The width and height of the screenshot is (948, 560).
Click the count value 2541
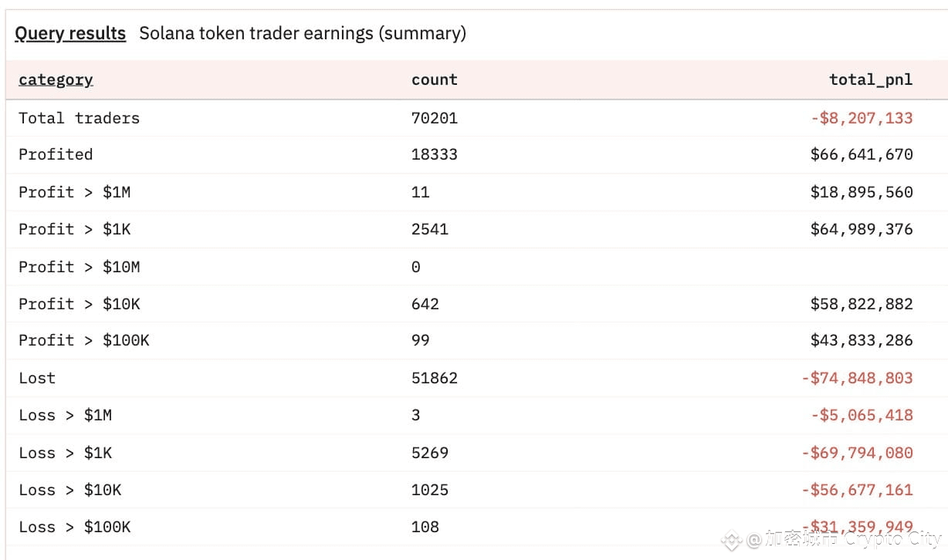point(430,229)
